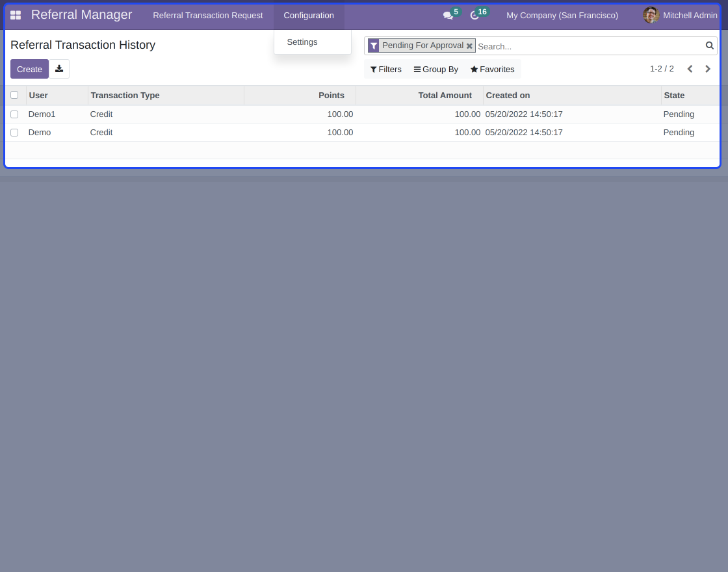Sort by Transaction Type column header

point(166,95)
